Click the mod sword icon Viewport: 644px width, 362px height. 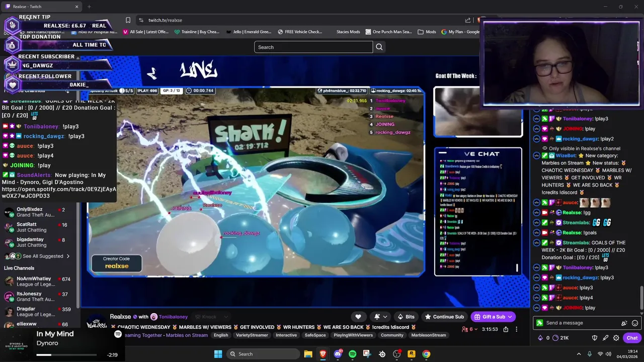point(605,338)
